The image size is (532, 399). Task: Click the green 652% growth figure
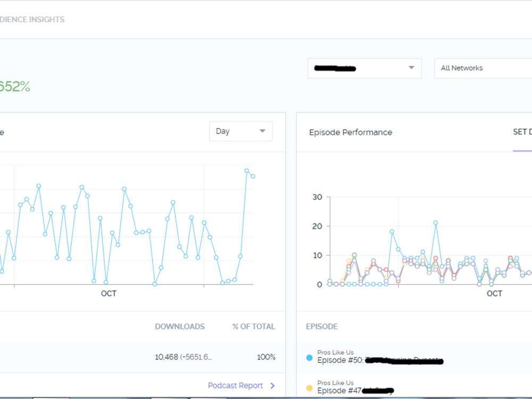(14, 87)
